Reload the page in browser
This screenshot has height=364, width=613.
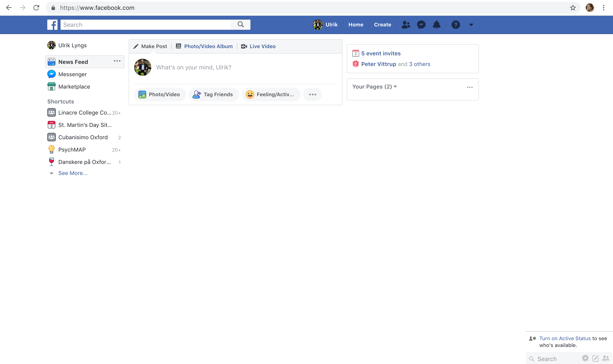36,8
